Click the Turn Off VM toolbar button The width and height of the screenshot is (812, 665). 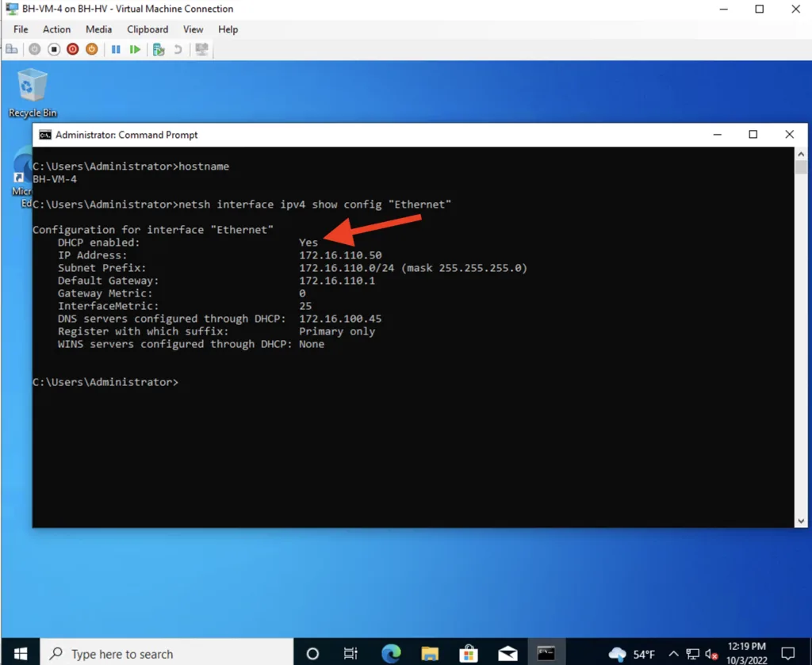pyautogui.click(x=54, y=50)
